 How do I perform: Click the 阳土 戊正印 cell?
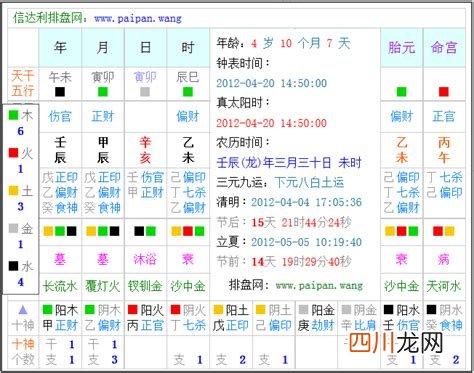[231, 318]
